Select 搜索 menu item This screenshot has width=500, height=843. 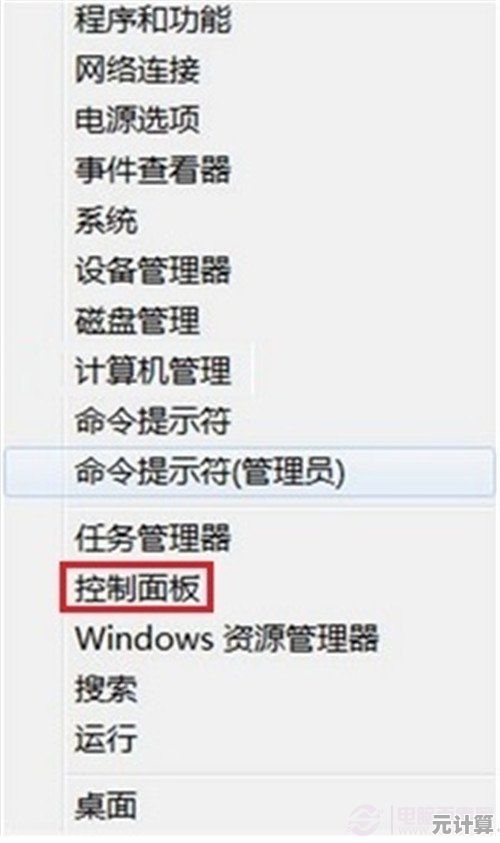pos(106,688)
